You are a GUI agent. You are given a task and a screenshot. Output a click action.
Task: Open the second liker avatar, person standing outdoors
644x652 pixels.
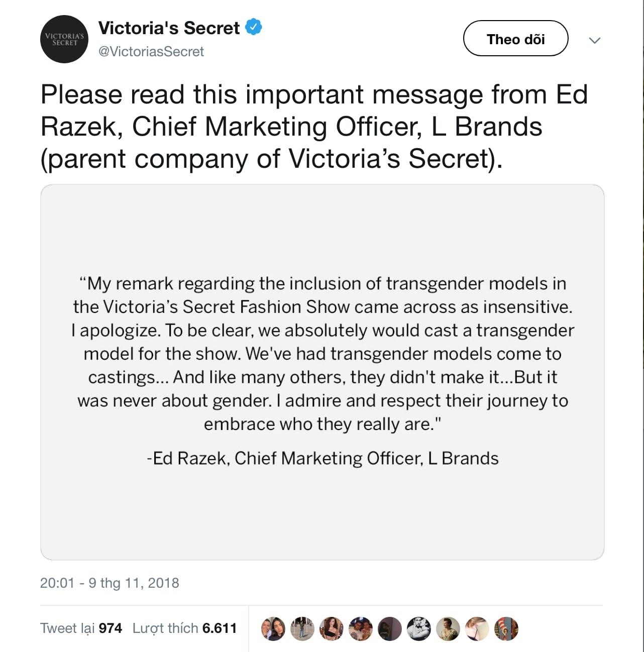[302, 628]
